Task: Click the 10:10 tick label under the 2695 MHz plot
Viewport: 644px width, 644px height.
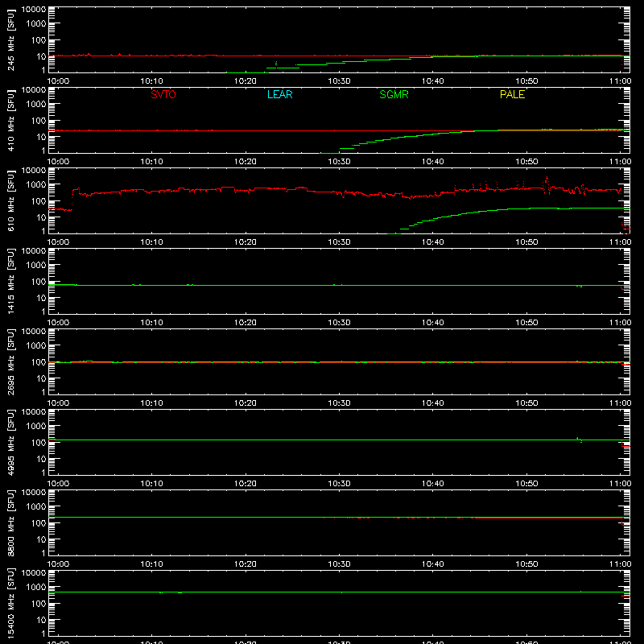Action: point(151,403)
